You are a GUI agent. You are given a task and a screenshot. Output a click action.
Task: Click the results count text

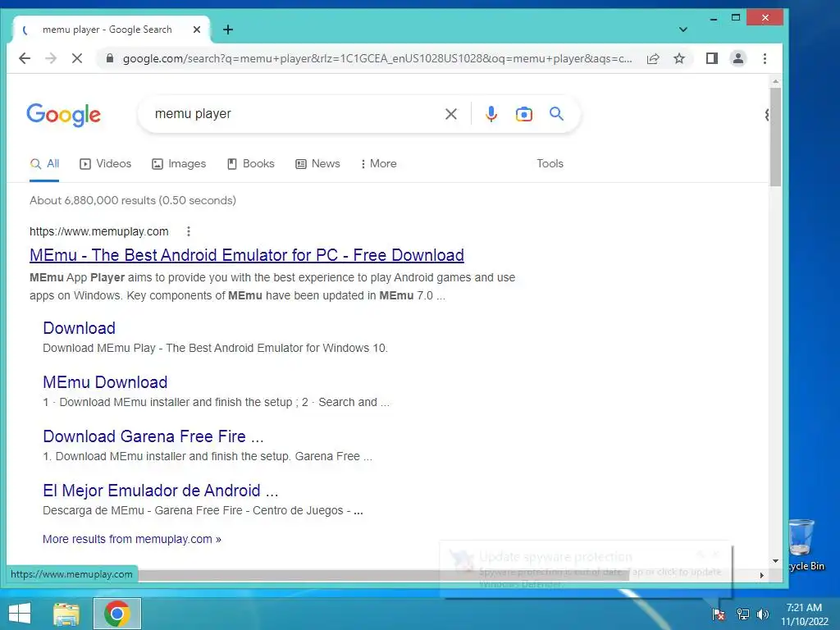coord(133,200)
